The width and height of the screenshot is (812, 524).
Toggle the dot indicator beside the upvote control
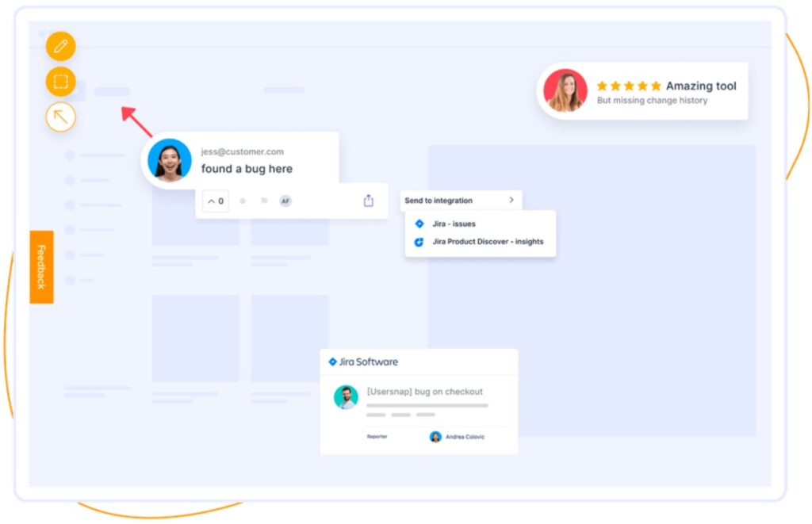coord(242,201)
